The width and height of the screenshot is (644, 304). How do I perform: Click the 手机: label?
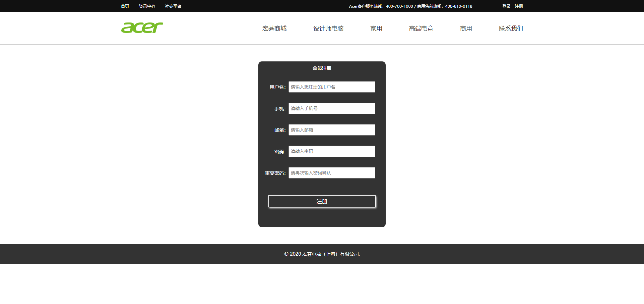pos(280,109)
